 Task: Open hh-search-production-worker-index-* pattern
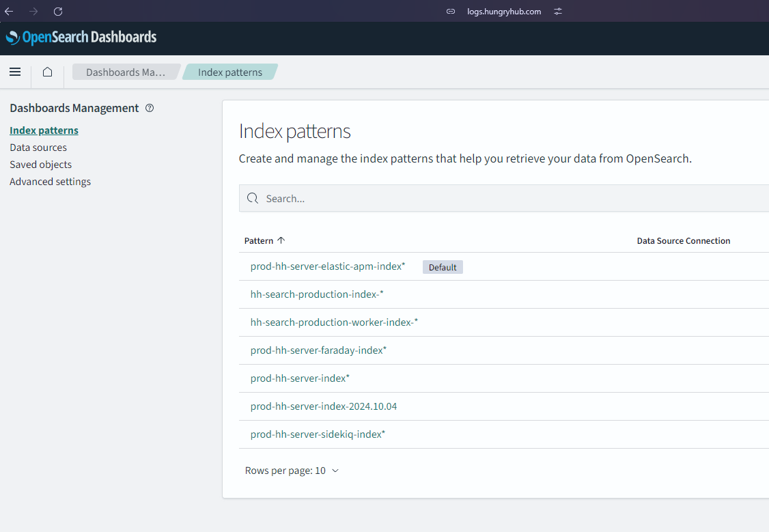tap(334, 322)
